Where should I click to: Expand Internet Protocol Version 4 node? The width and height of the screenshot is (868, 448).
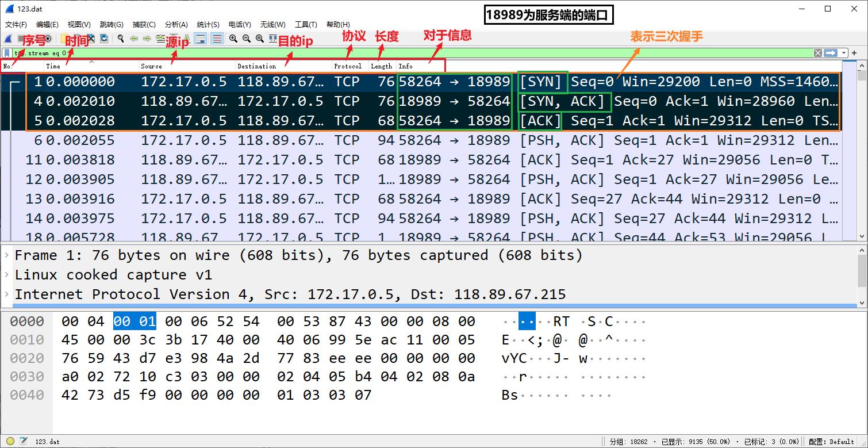coord(6,294)
